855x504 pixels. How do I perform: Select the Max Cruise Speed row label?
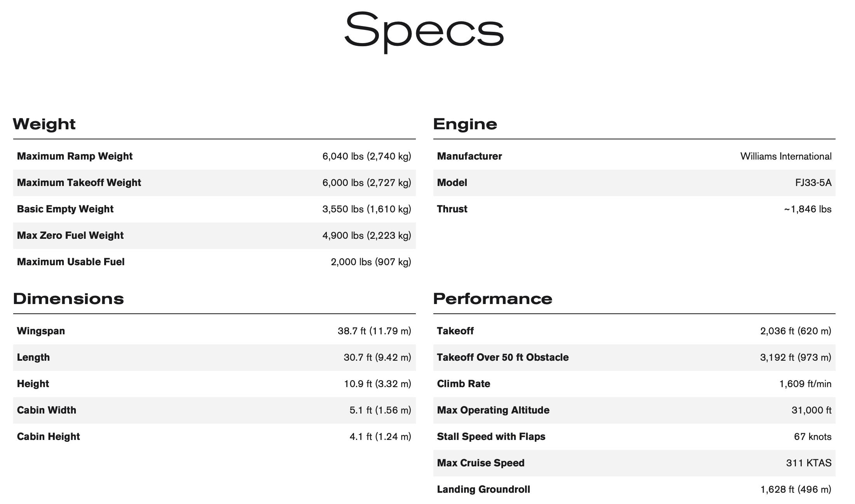pos(481,463)
